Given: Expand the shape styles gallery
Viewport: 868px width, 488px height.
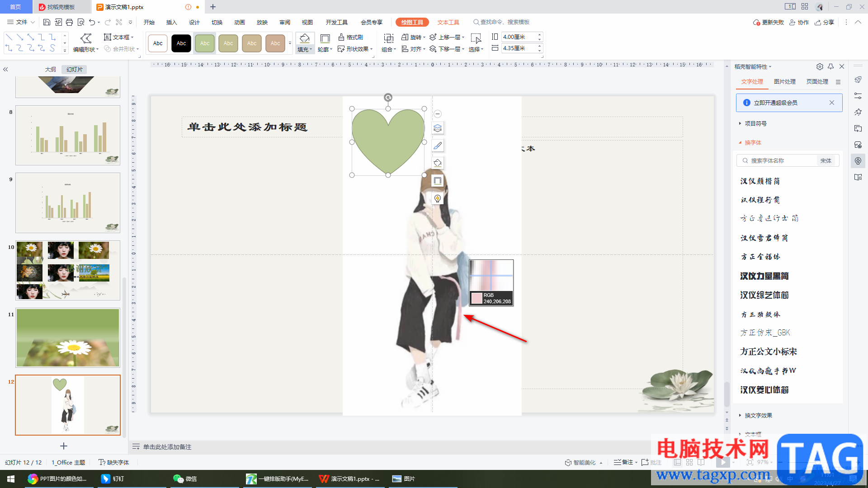Looking at the screenshot, I should (x=290, y=43).
